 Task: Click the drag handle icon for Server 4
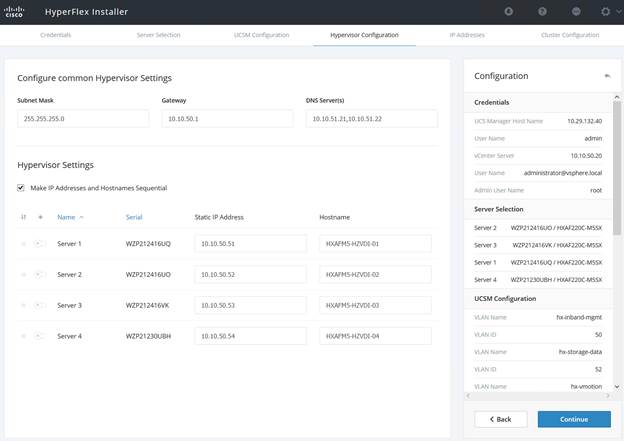coord(23,336)
